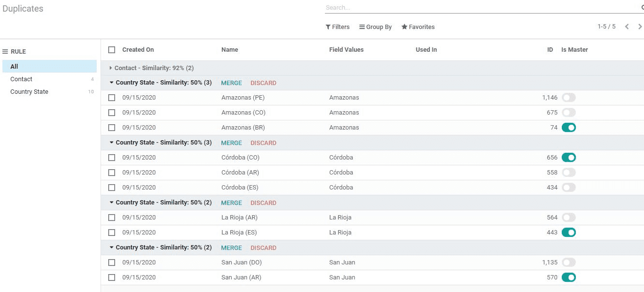The width and height of the screenshot is (644, 292).
Task: Open the San Juan (DO) record name
Action: click(241, 263)
